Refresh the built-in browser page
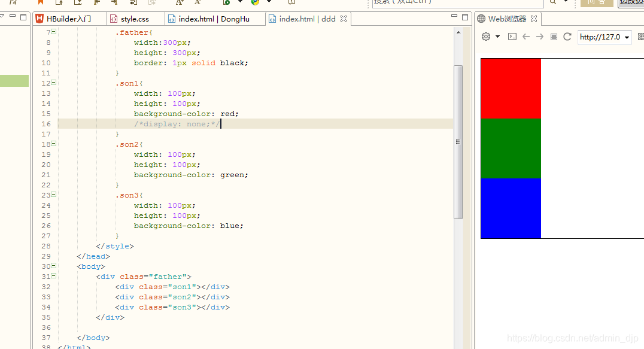The width and height of the screenshot is (644, 349). (x=567, y=37)
